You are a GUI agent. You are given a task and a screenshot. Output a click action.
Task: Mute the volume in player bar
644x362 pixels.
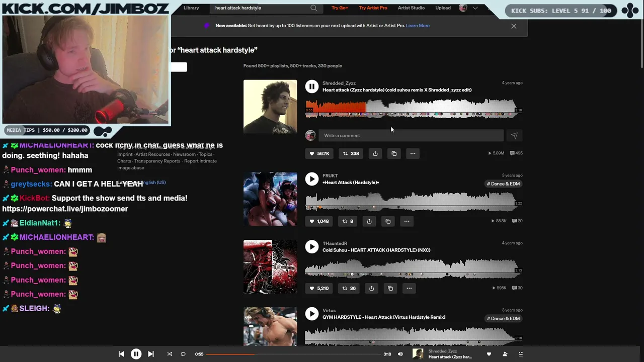point(400,354)
